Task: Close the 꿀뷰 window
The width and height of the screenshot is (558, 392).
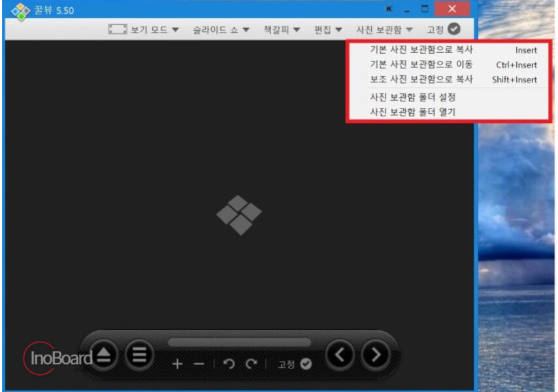Action: click(x=452, y=9)
